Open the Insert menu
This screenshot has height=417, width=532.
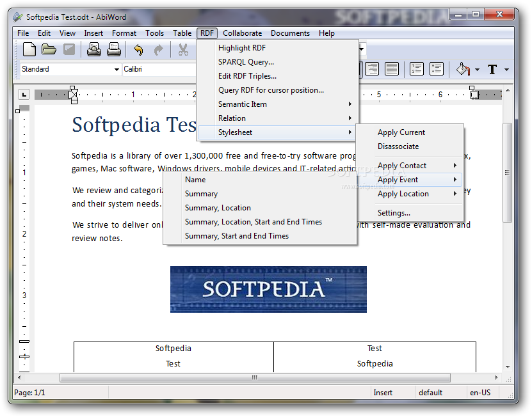pyautogui.click(x=93, y=33)
